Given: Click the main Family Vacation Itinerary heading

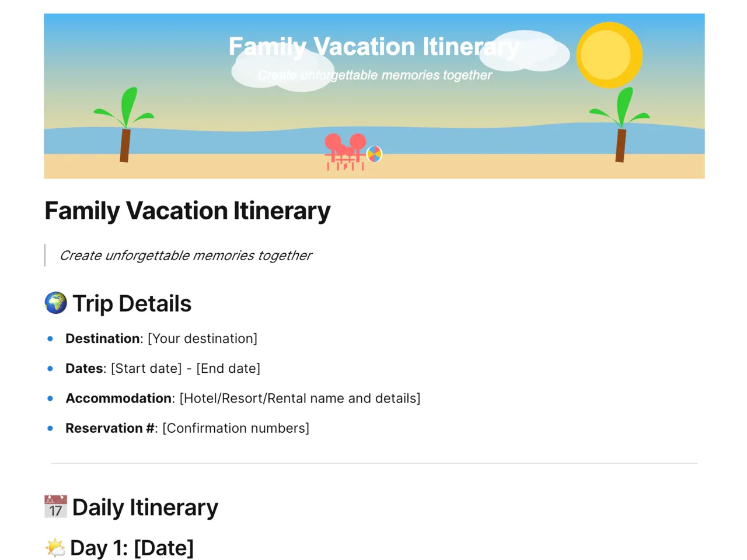Looking at the screenshot, I should pyautogui.click(x=187, y=211).
